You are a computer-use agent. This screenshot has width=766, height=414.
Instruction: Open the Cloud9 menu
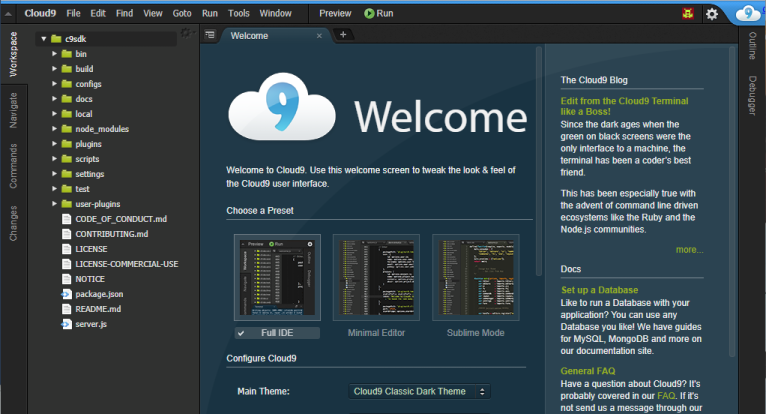(40, 14)
